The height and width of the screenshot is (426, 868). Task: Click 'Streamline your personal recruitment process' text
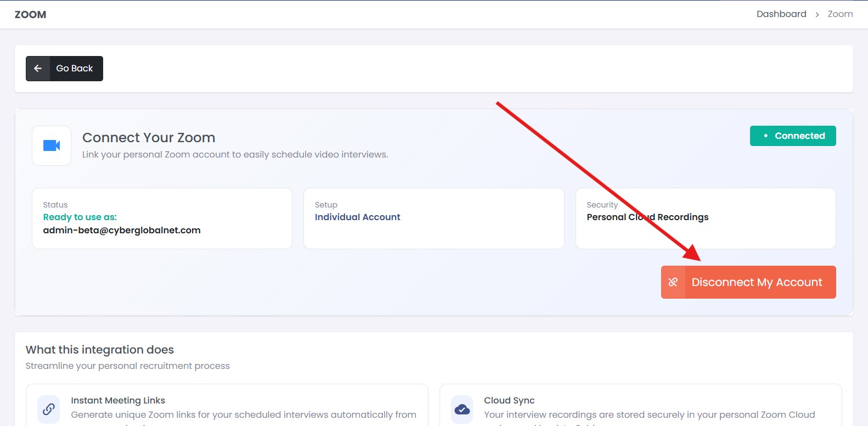click(128, 366)
